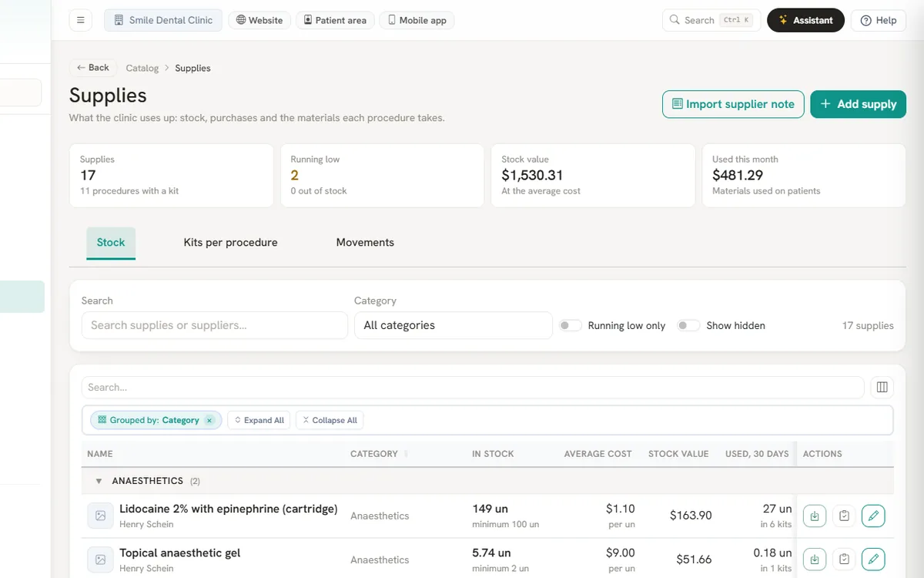Click the Name column header

point(100,454)
